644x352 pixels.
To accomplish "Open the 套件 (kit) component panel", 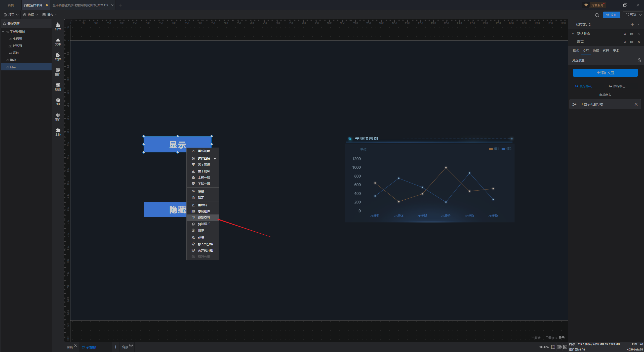I will click(x=58, y=117).
